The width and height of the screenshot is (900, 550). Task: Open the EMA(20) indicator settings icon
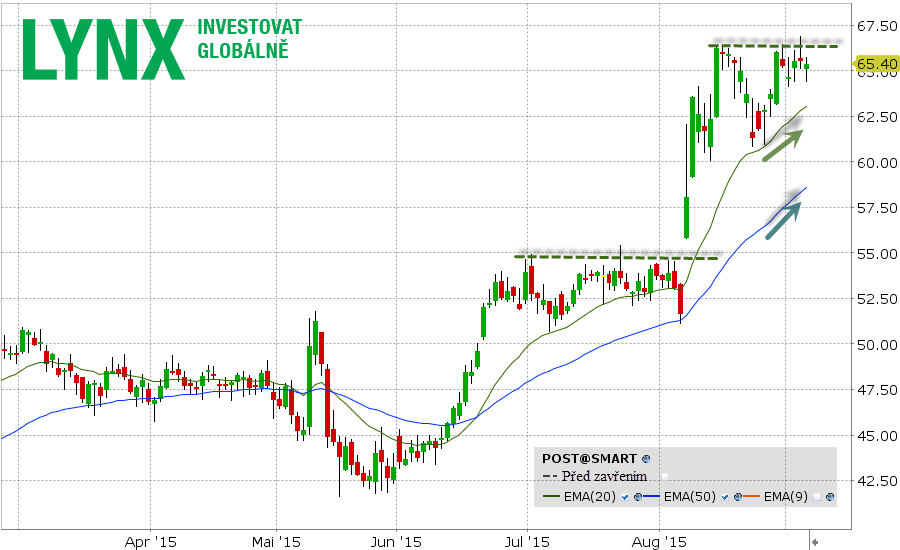coord(638,497)
